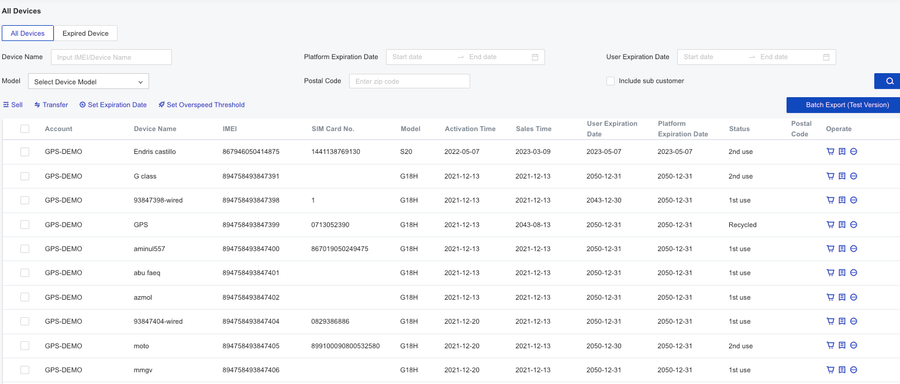Viewport: 900px width, 384px height.
Task: Tick the azmol row checkbox
Action: [x=25, y=297]
